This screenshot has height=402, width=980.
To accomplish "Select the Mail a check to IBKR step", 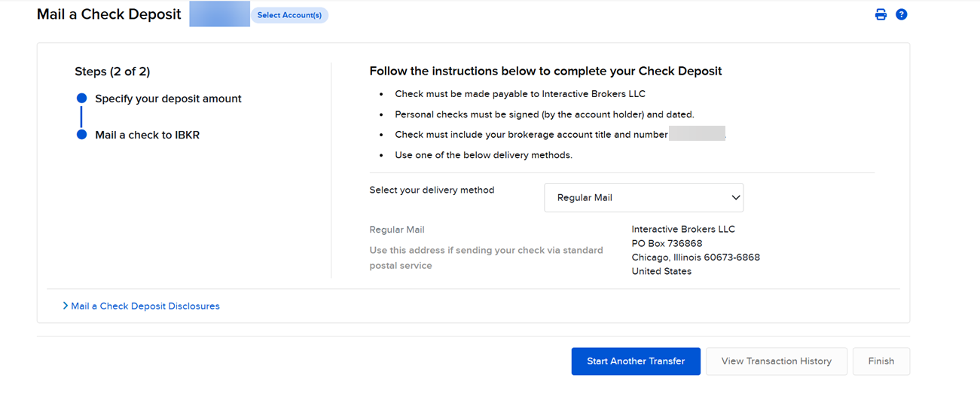I will (147, 135).
